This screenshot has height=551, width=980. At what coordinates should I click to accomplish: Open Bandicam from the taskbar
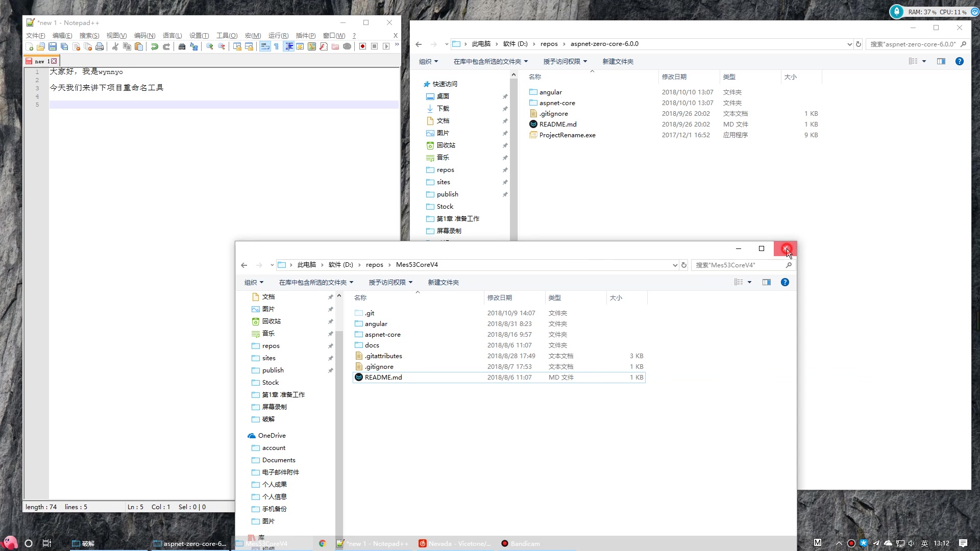(521, 543)
